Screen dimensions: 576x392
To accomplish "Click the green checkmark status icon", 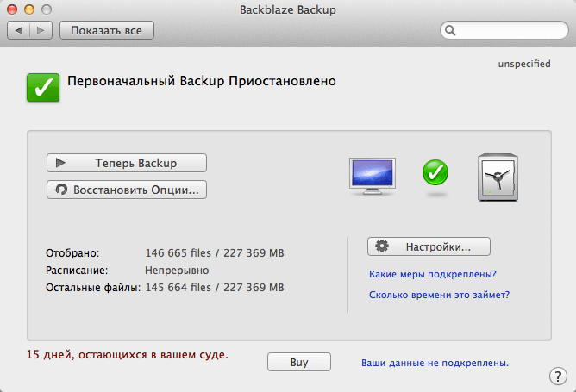I will point(43,87).
